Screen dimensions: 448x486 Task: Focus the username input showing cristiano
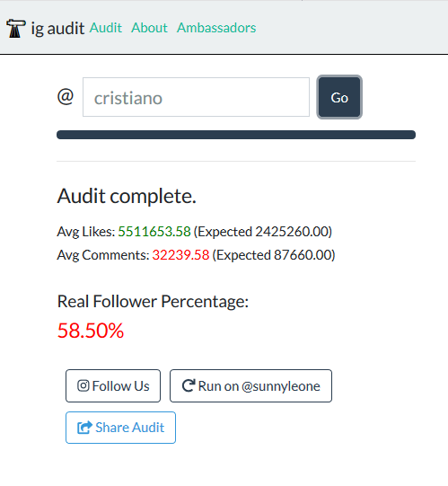[196, 97]
